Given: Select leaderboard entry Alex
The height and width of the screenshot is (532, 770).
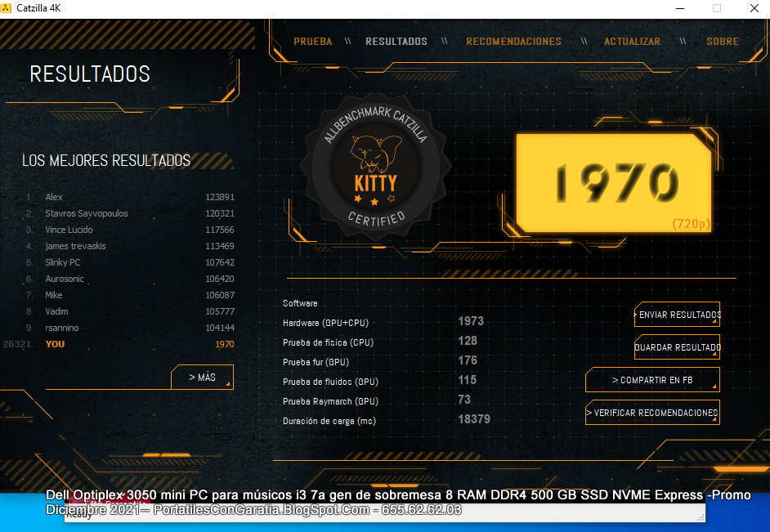Looking at the screenshot, I should pyautogui.click(x=130, y=197).
